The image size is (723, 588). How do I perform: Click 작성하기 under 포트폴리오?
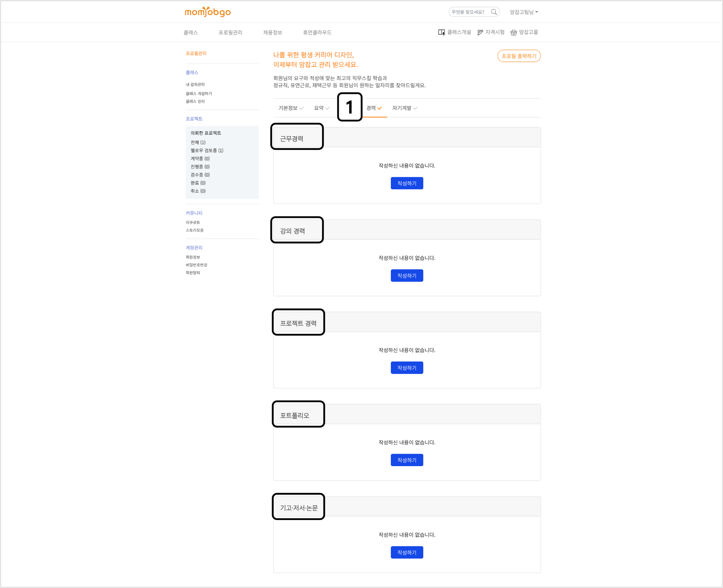point(407,460)
